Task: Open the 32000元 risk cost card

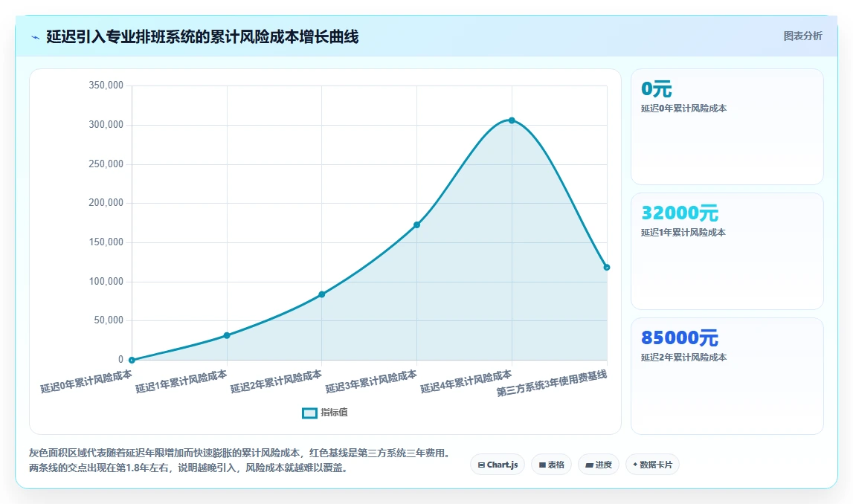Action: pyautogui.click(x=727, y=251)
